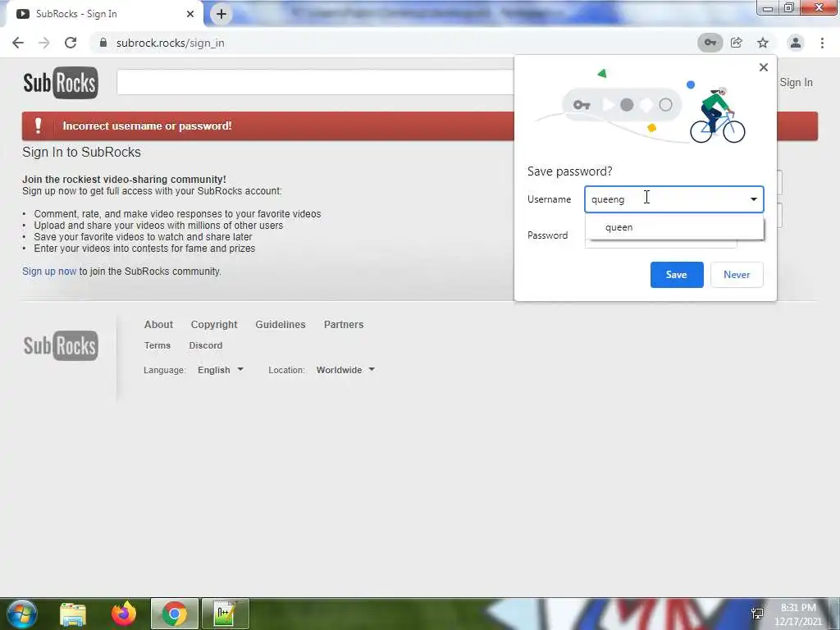The width and height of the screenshot is (840, 630).
Task: Open the Partners footer link
Action: point(344,325)
